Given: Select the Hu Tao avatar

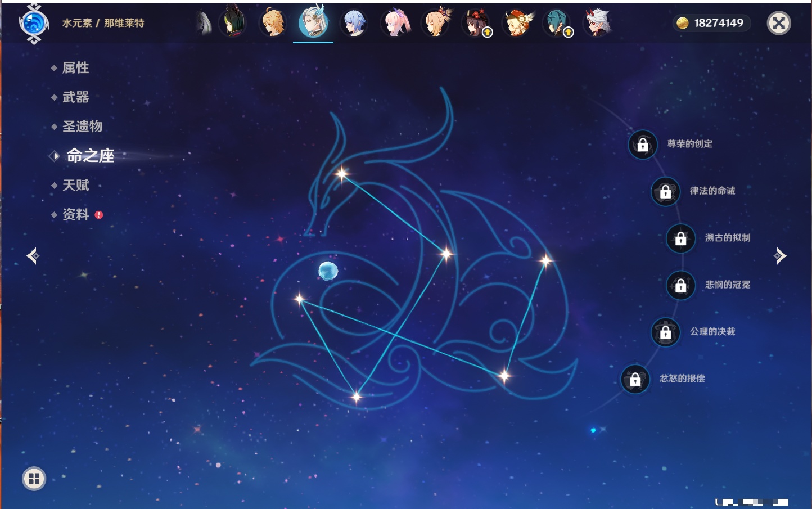Looking at the screenshot, I should [476, 23].
